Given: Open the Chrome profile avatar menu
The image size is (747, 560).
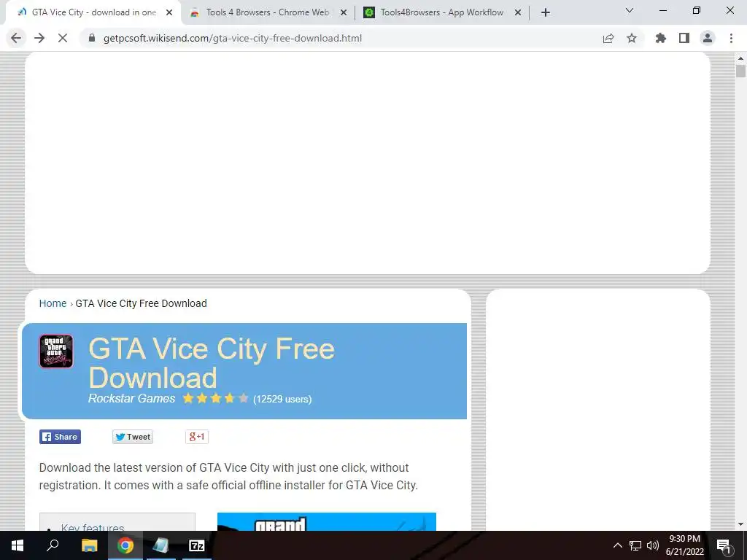Looking at the screenshot, I should (x=708, y=38).
